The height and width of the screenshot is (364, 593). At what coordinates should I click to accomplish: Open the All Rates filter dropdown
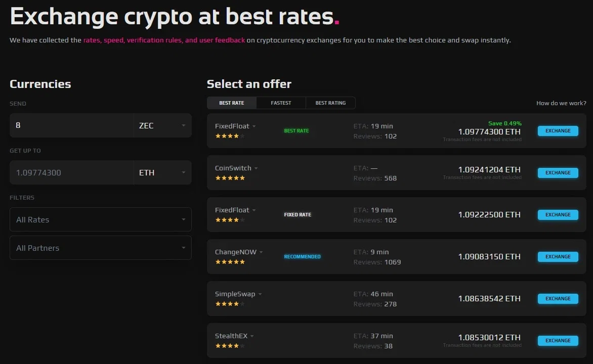point(101,219)
